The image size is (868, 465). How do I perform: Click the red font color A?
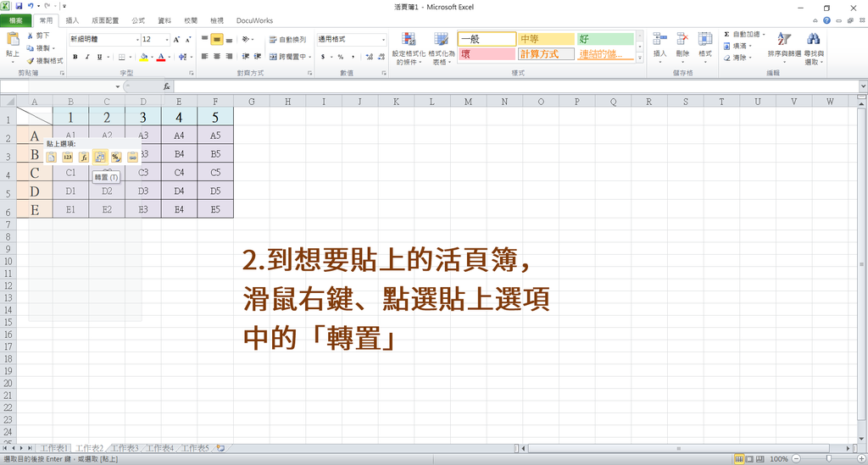[x=161, y=57]
